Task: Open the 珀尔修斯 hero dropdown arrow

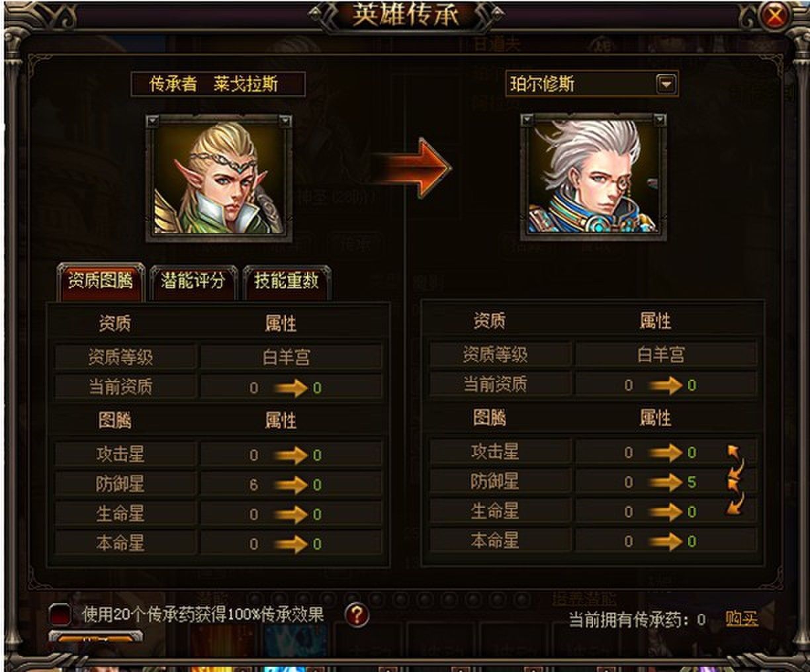Action: [666, 84]
